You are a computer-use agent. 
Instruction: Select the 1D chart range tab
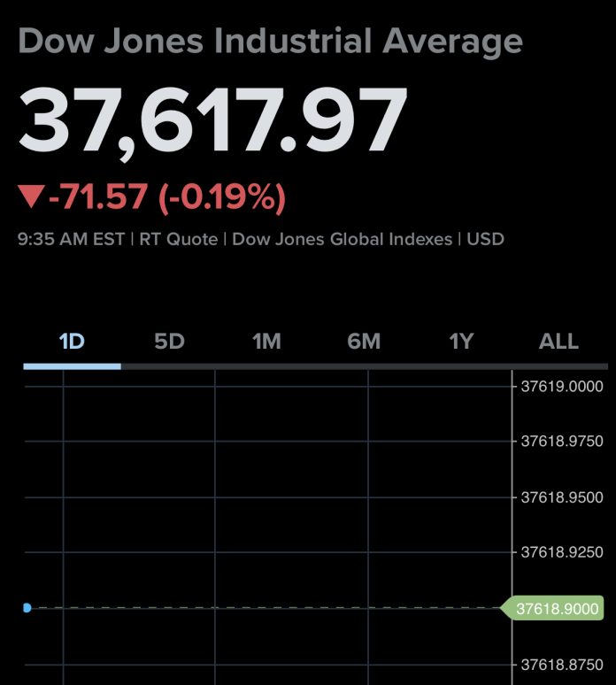(x=72, y=342)
